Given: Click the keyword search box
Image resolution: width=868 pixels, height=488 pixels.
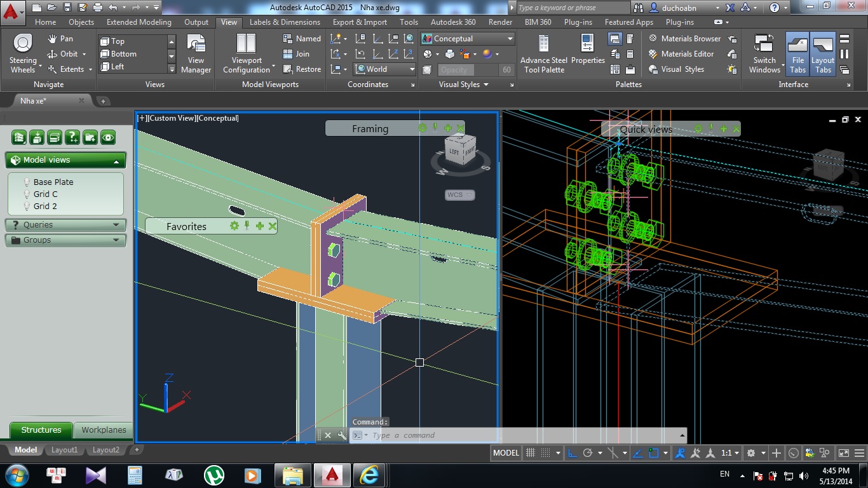Looking at the screenshot, I should coord(573,8).
